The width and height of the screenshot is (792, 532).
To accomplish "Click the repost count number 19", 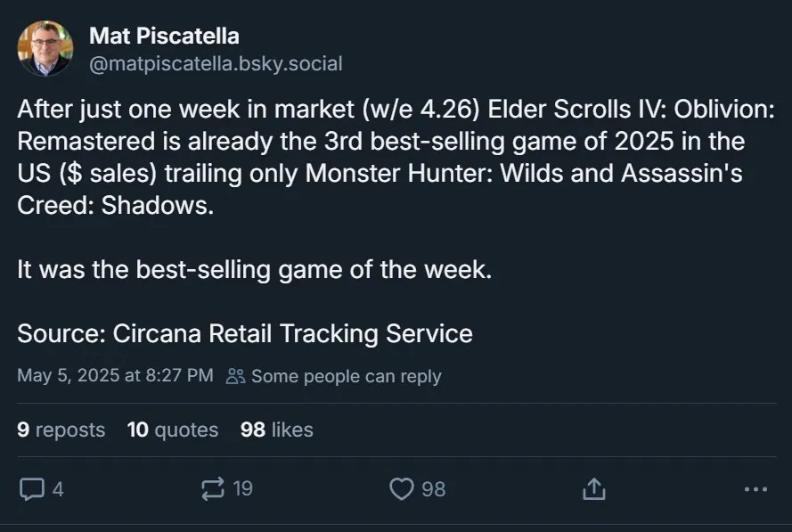I will click(242, 488).
